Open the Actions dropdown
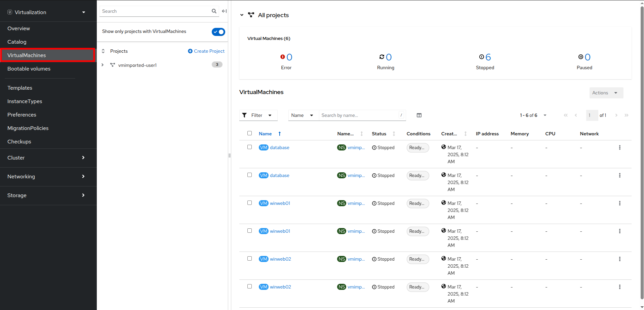Viewport: 644px width, 310px height. click(x=606, y=93)
